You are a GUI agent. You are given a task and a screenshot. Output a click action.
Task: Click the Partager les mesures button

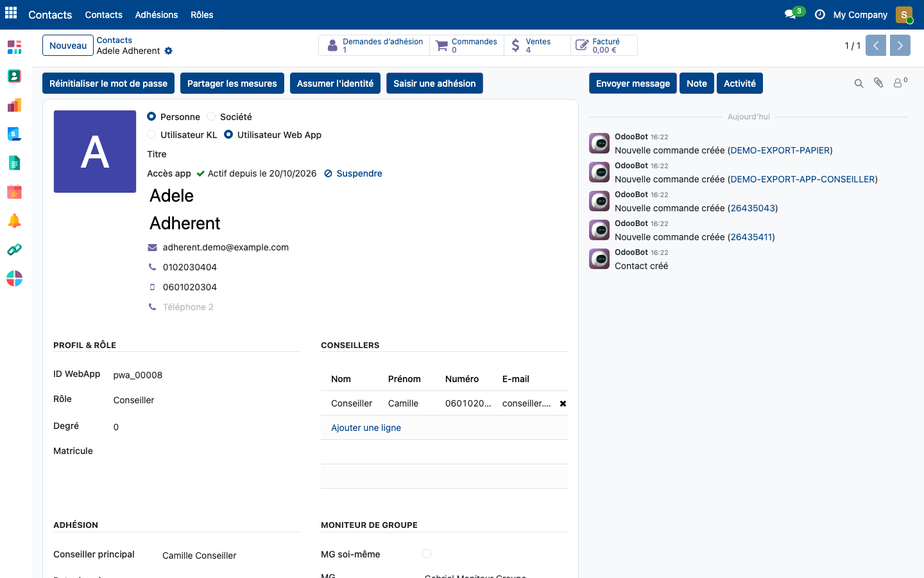[x=232, y=83]
